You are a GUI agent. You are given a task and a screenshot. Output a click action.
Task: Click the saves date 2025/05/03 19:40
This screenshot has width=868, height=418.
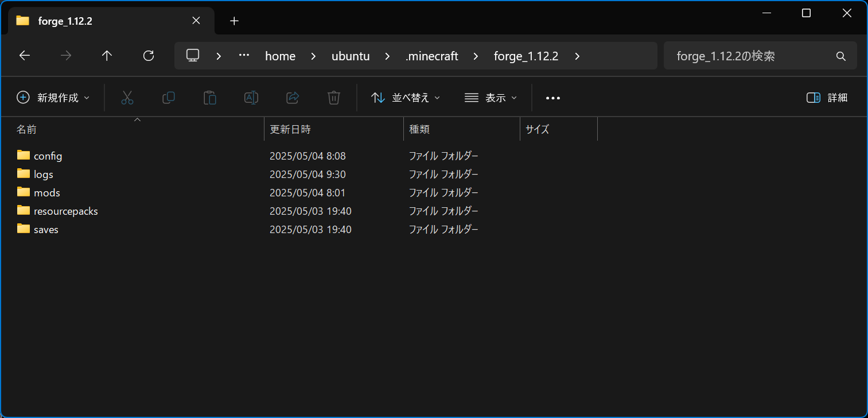click(310, 230)
